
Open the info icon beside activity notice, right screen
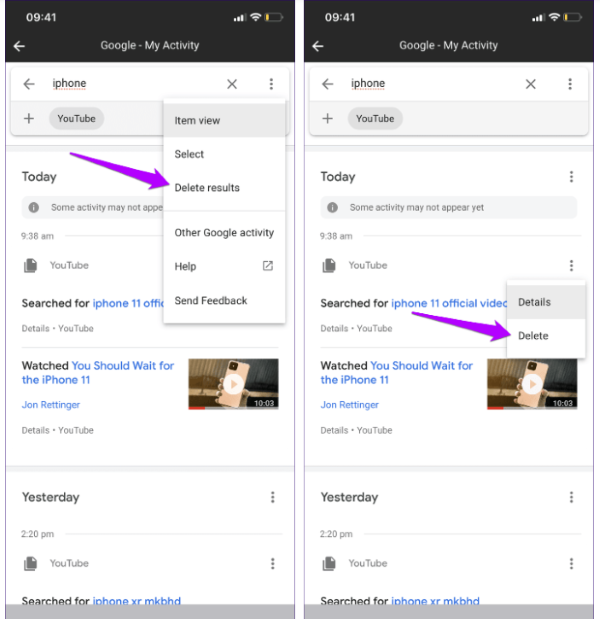click(x=332, y=207)
